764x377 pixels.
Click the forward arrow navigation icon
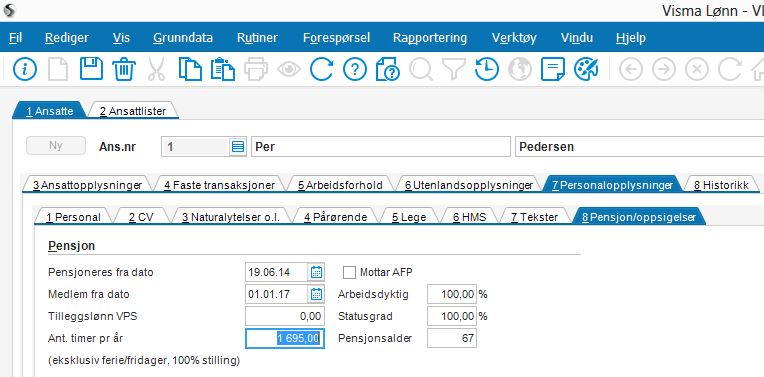(x=664, y=70)
